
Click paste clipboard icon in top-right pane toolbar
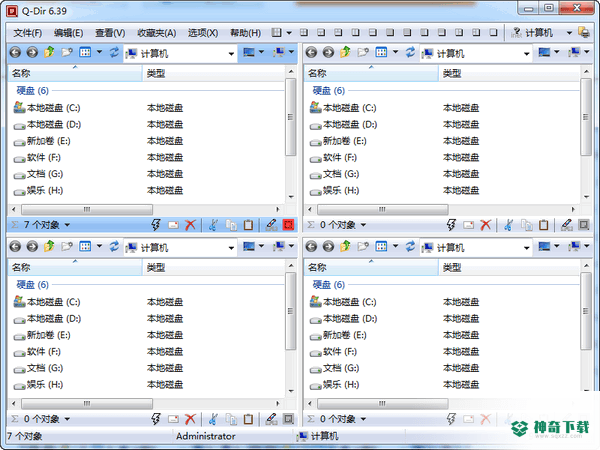coord(544,225)
